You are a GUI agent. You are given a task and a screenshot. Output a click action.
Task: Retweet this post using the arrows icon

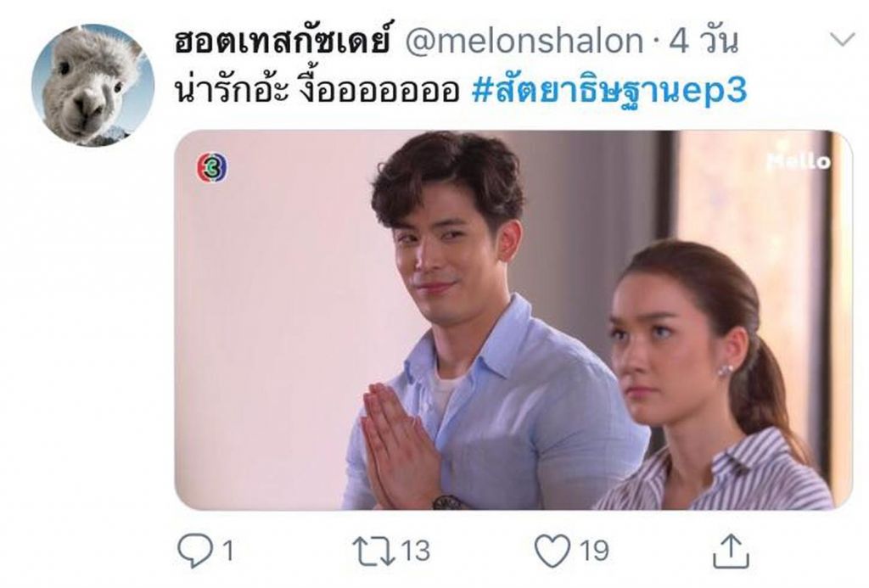373,551
